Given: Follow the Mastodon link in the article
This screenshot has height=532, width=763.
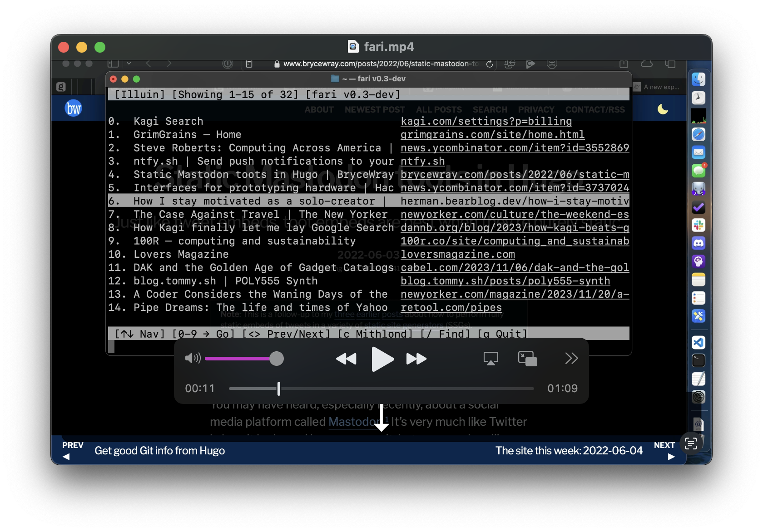Looking at the screenshot, I should click(x=355, y=422).
